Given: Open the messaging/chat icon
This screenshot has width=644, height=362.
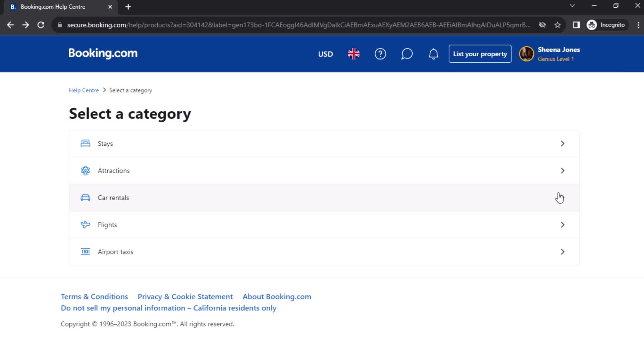Looking at the screenshot, I should 407,54.
